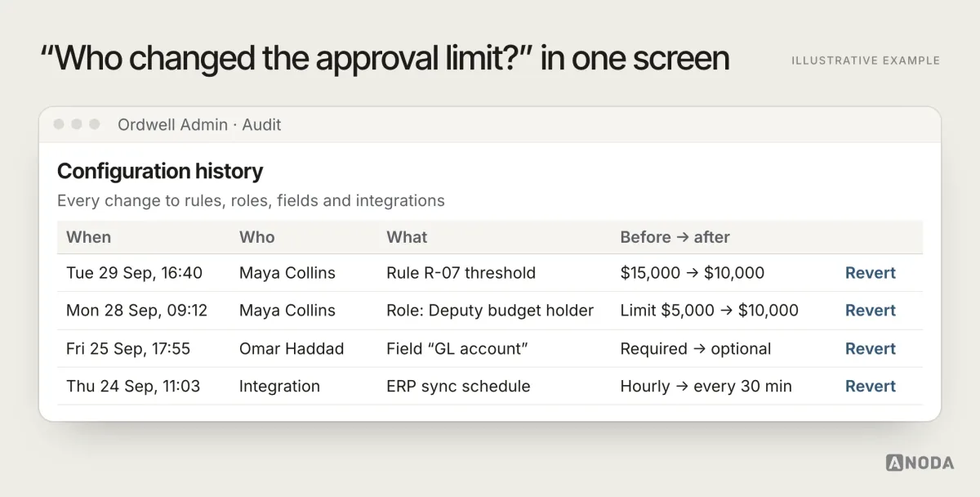Click the "Before → after" column header
980x497 pixels.
click(675, 237)
